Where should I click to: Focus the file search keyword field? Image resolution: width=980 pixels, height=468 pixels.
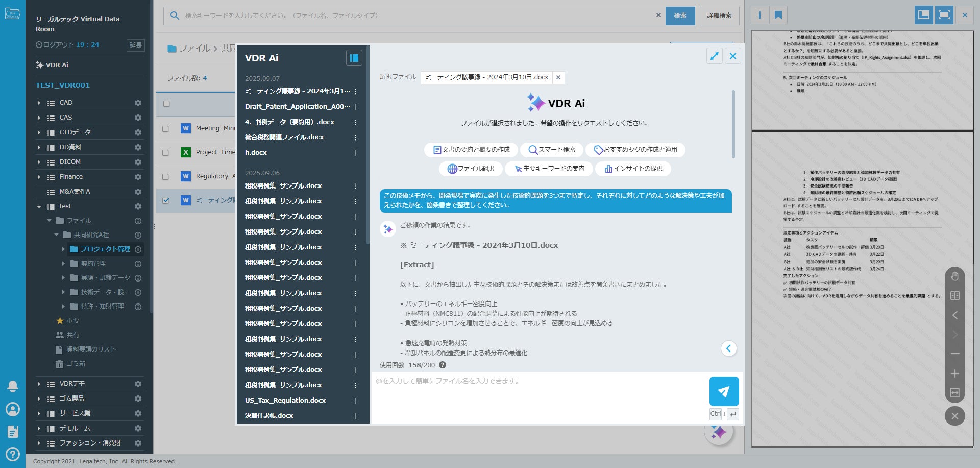coord(414,15)
